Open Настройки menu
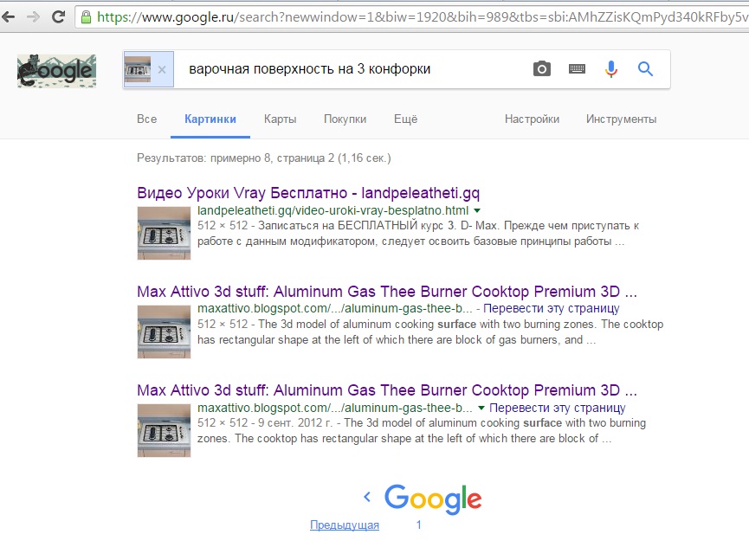Screen dimensions: 749x560 coord(533,119)
